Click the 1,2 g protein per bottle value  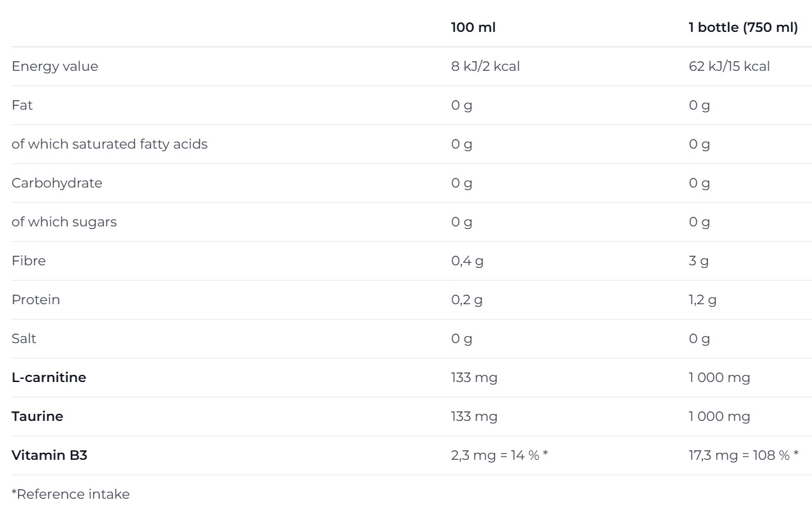[703, 300]
